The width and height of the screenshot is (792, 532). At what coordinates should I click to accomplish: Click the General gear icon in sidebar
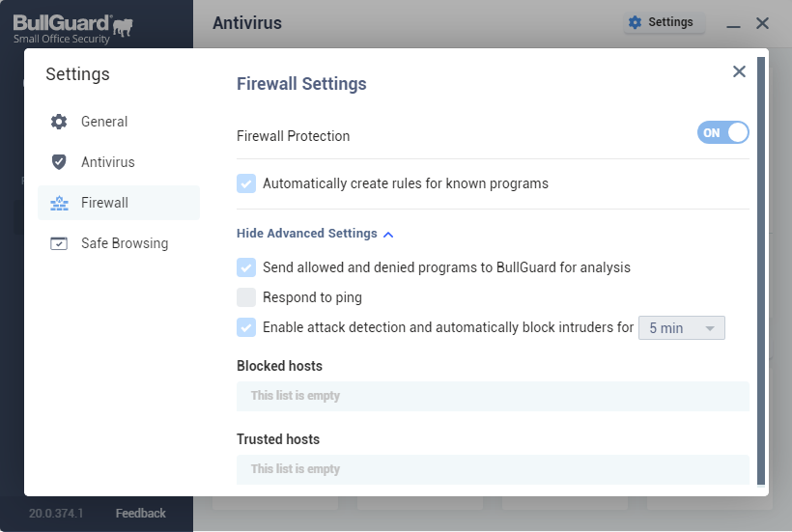(59, 122)
